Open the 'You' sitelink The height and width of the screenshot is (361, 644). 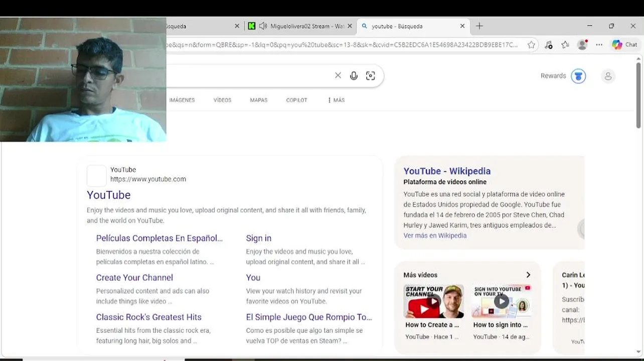253,278
